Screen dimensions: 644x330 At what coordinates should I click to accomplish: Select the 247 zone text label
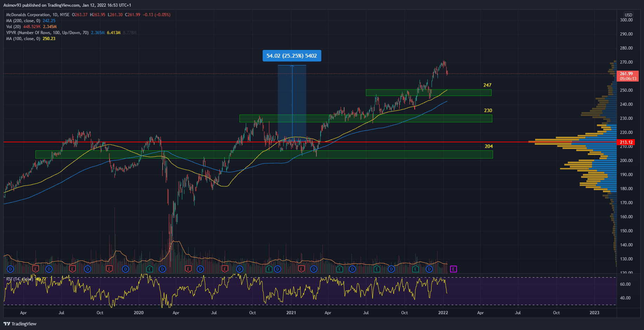487,85
